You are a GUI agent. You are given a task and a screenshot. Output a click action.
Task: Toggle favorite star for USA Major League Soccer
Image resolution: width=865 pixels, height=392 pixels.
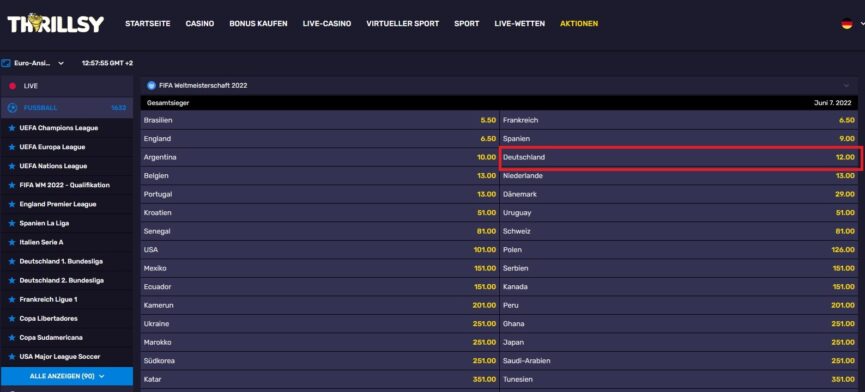[x=12, y=357]
